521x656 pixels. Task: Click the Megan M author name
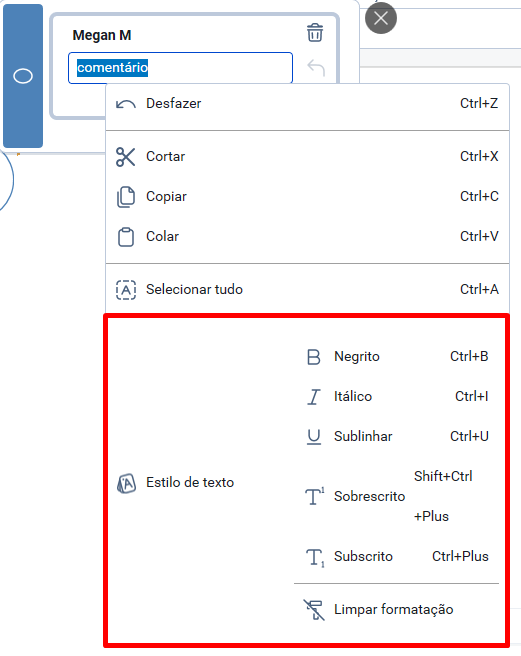tap(102, 35)
